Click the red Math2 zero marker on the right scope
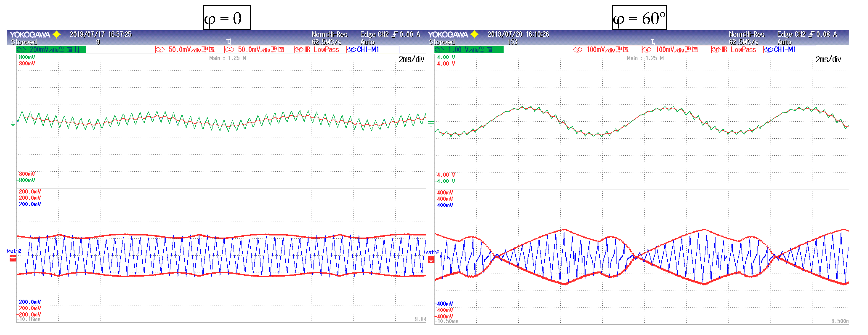The width and height of the screenshot is (868, 335). (431, 260)
